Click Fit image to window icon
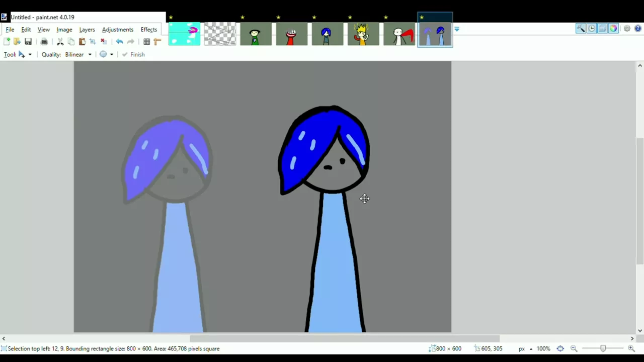Image resolution: width=644 pixels, height=362 pixels. click(560, 348)
